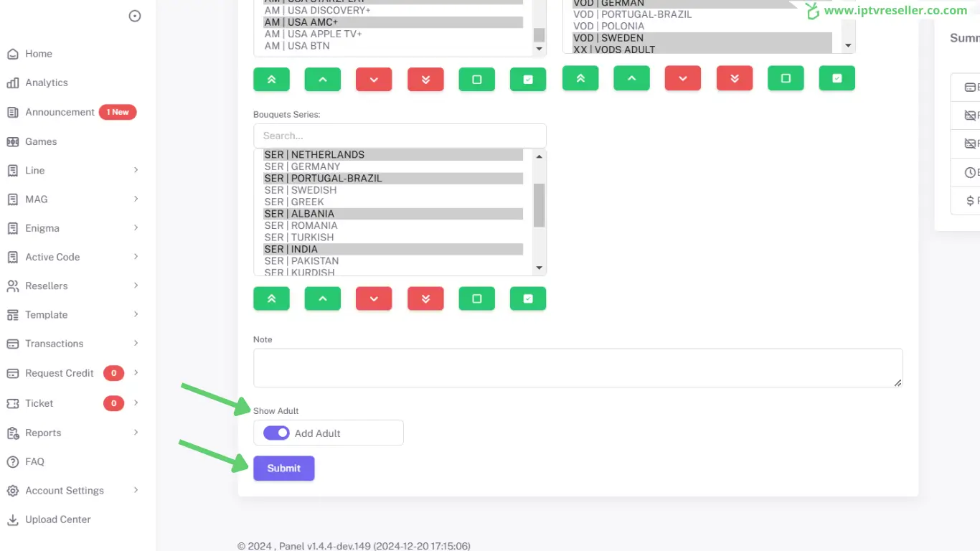Image resolution: width=980 pixels, height=551 pixels.
Task: Expand the Line menu chevron
Action: click(x=136, y=170)
